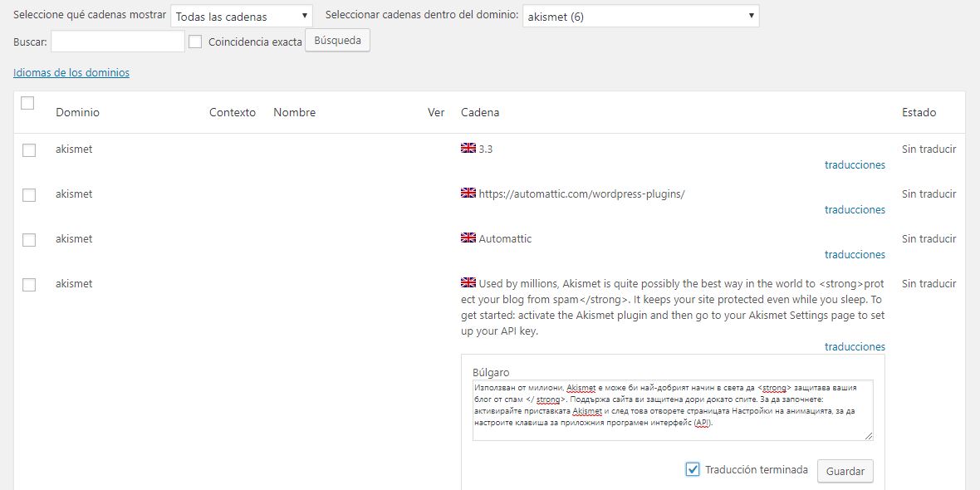This screenshot has height=490, width=980.
Task: Click the UK flag beside 3.3
Action: click(468, 148)
